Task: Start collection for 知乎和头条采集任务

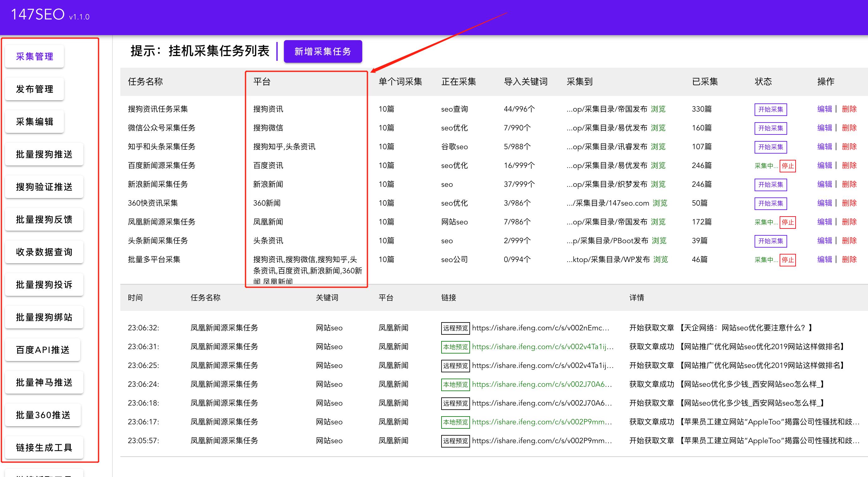Action: tap(771, 147)
